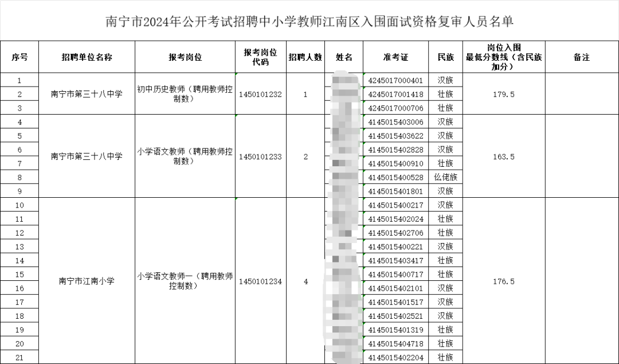Click position code 1450101234
Viewport: 619px width, 364px height.
(x=261, y=281)
